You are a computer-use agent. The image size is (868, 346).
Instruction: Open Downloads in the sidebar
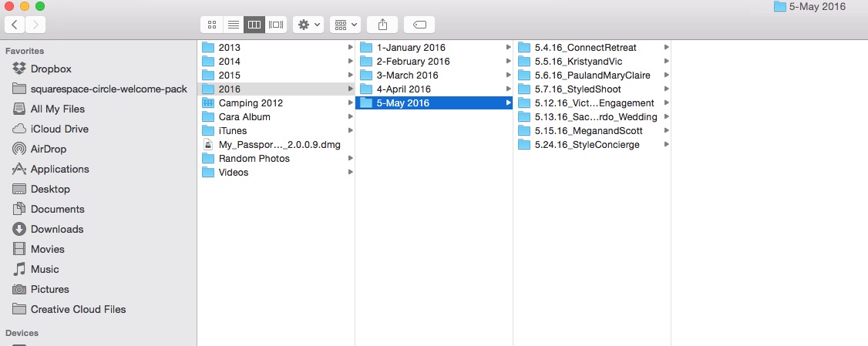[x=57, y=229]
